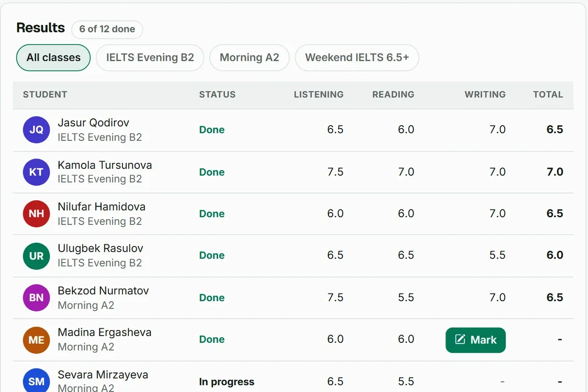Select student name Jasur Qodirov
The image size is (588, 392).
pyautogui.click(x=94, y=123)
